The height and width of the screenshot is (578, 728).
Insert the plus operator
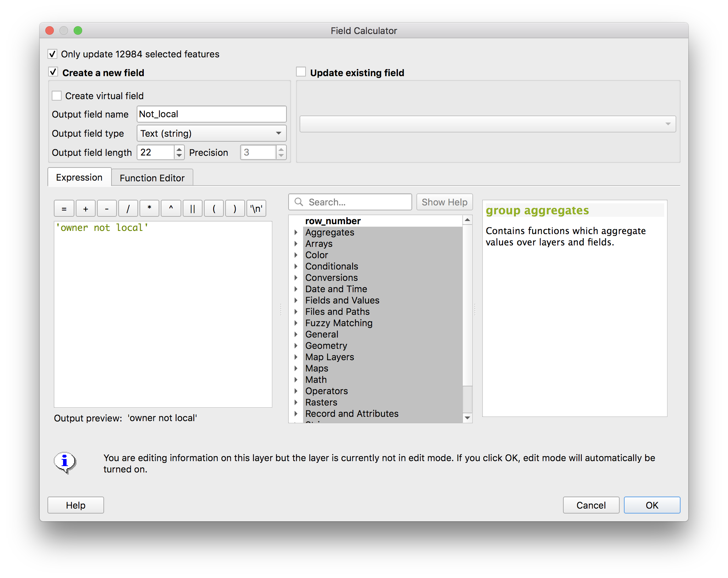coord(85,209)
